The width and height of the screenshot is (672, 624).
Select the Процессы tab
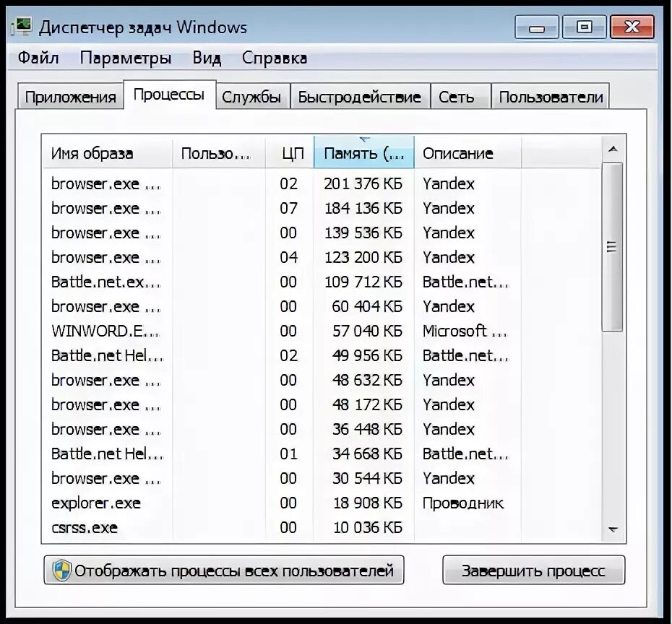pos(169,95)
